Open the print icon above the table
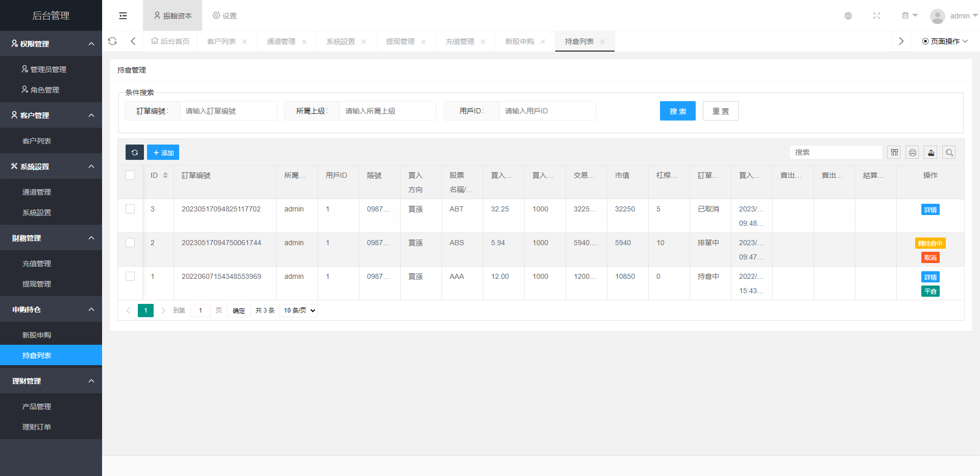980x476 pixels. click(912, 152)
